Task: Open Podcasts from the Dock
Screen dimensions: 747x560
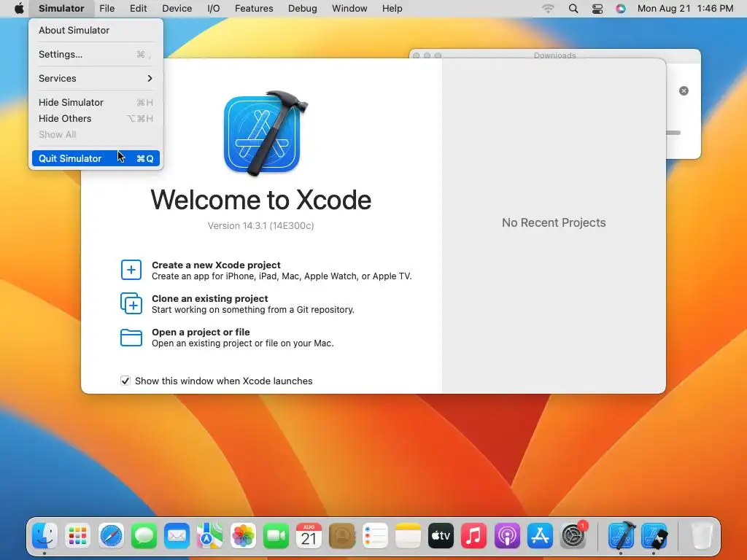Action: [x=507, y=536]
